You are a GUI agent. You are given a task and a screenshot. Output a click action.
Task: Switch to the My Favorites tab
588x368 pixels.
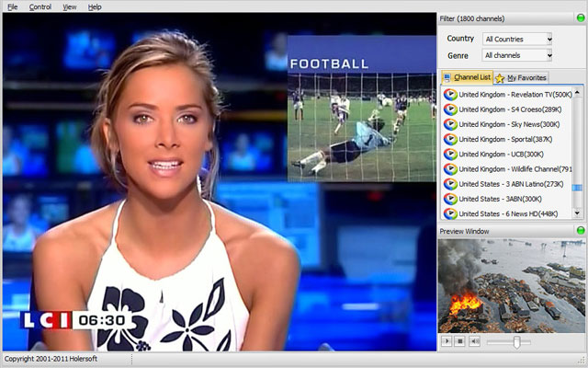pyautogui.click(x=521, y=77)
